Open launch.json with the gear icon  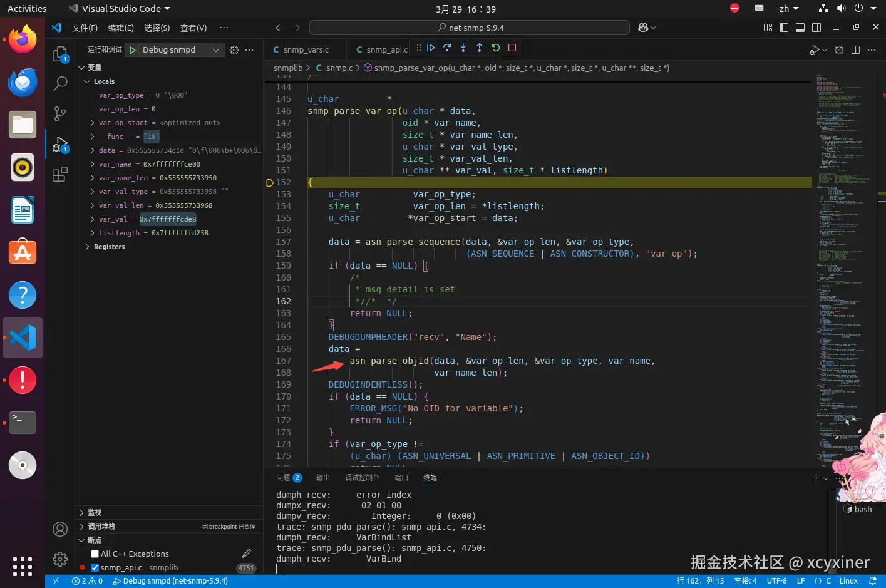coord(234,50)
